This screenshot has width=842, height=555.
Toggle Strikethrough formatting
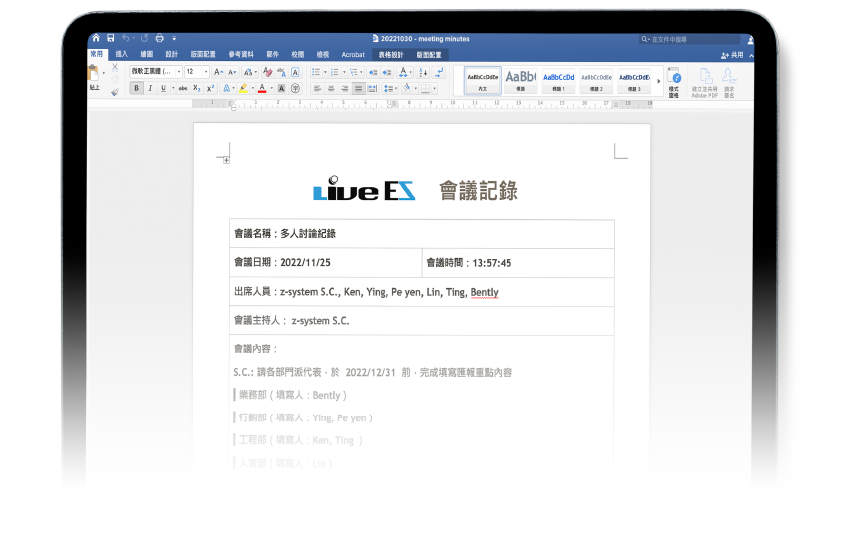pyautogui.click(x=183, y=88)
